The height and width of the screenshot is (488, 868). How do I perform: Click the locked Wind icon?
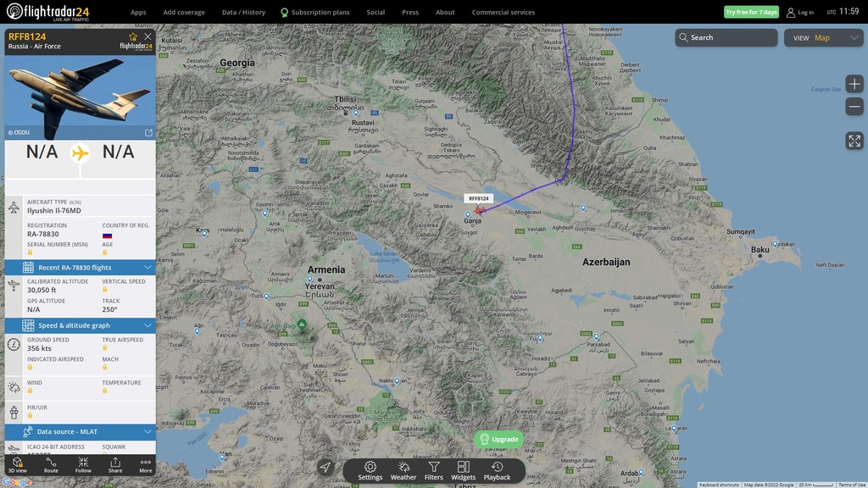[30, 391]
